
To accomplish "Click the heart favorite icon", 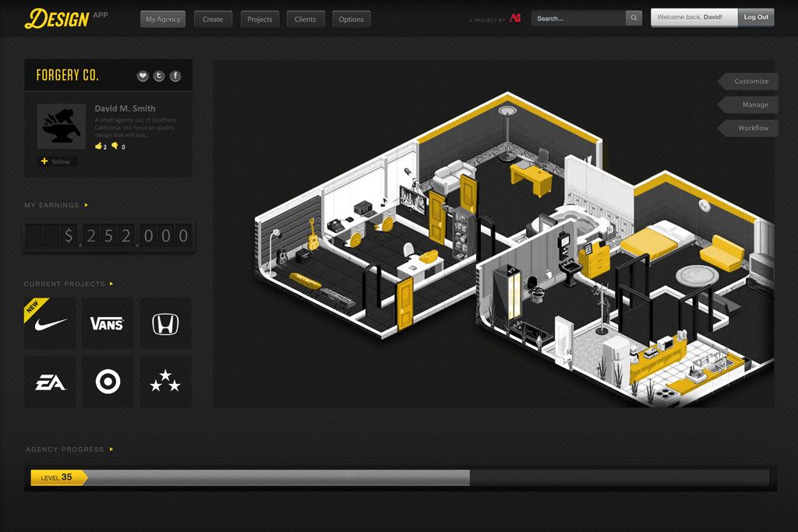I will click(143, 76).
